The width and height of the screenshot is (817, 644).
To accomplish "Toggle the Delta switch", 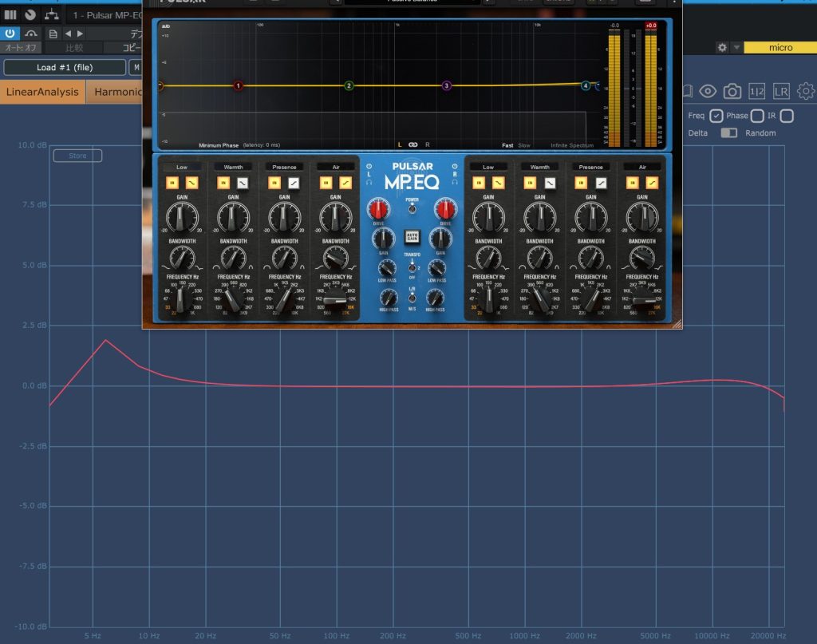I will 728,132.
